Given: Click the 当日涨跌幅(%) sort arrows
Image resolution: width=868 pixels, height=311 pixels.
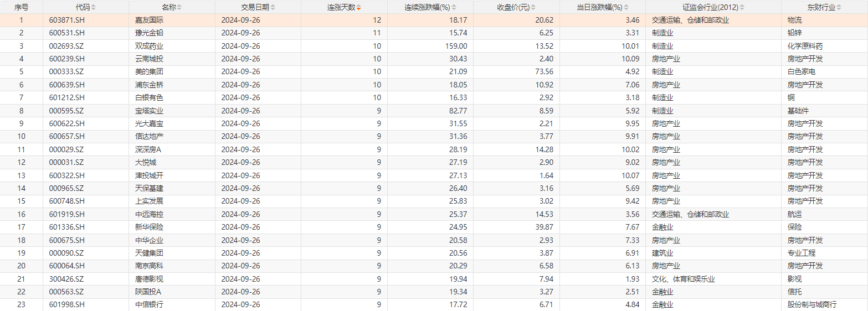Looking at the screenshot, I should pyautogui.click(x=626, y=8).
